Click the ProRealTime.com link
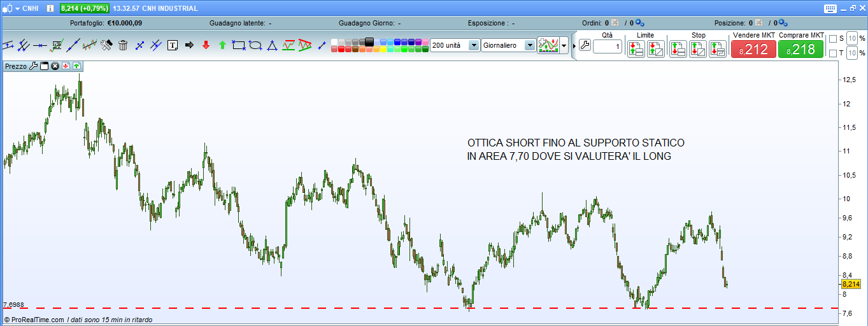 pos(37,320)
